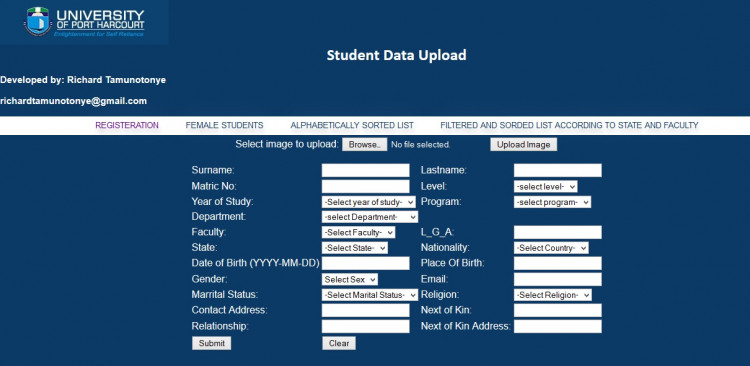Open filtered and sorted list by state and faculty
This screenshot has width=750, height=366.
[x=569, y=125]
